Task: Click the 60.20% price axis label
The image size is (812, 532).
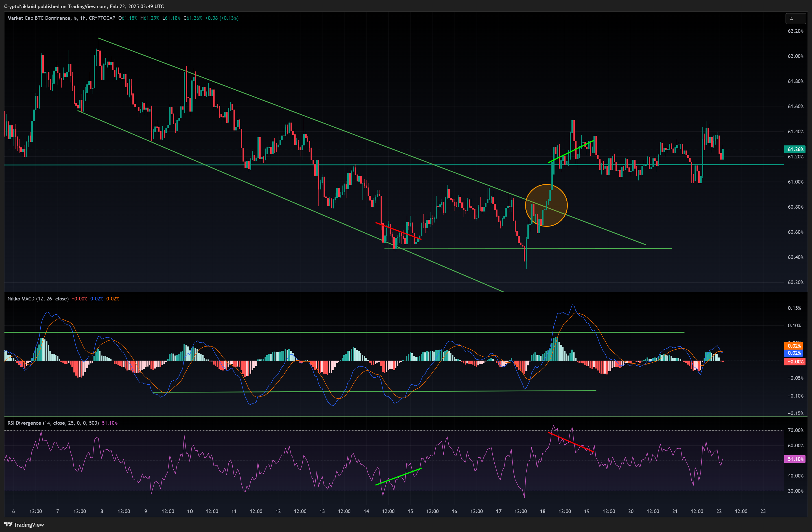Action: click(795, 282)
